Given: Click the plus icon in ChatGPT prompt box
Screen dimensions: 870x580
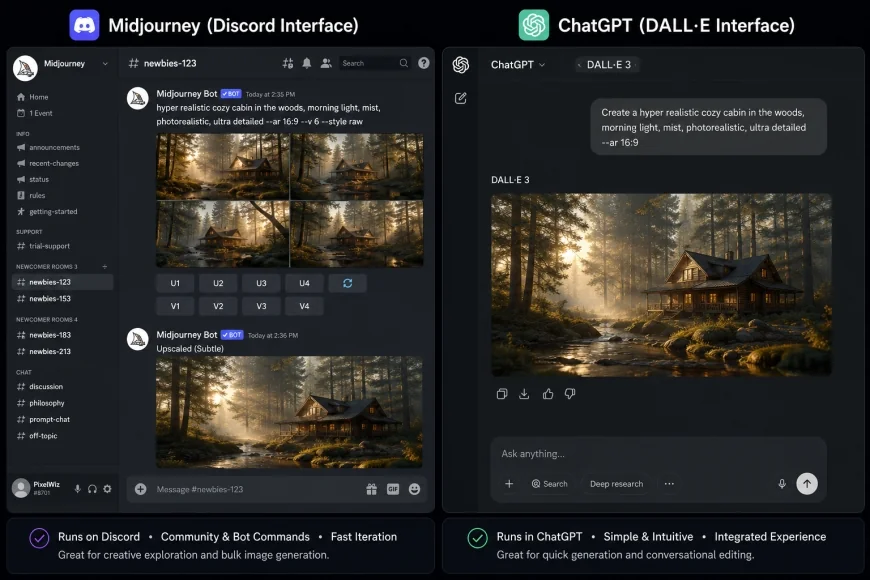Looking at the screenshot, I should [509, 483].
